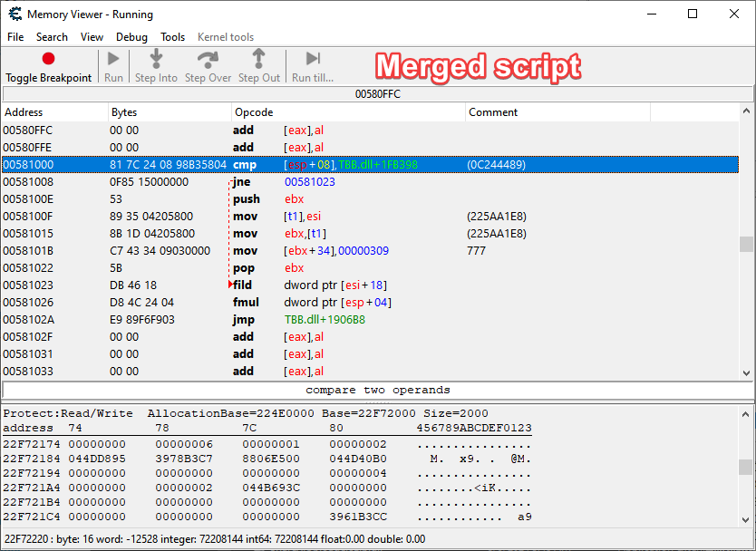Click the address field showing 00580FFC
The width and height of the screenshot is (756, 551).
tap(377, 93)
